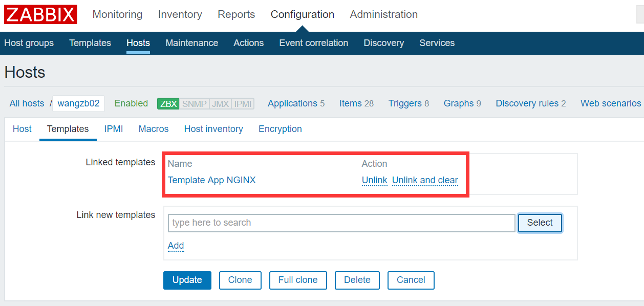
Task: Select the Encryption tab
Action: (x=280, y=129)
